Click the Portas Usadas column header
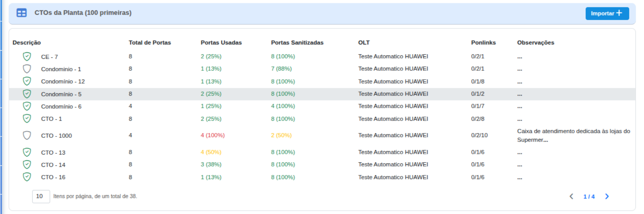The height and width of the screenshot is (214, 644). (x=221, y=43)
